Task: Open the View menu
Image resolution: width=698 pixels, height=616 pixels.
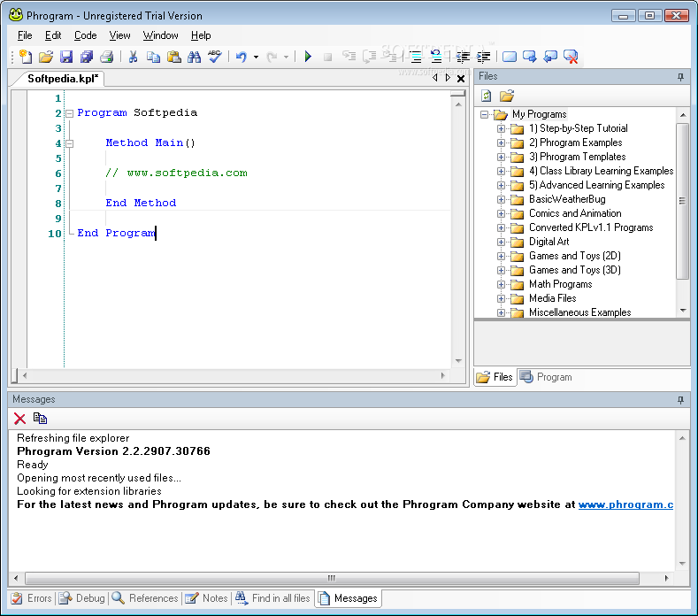Action: click(x=119, y=35)
